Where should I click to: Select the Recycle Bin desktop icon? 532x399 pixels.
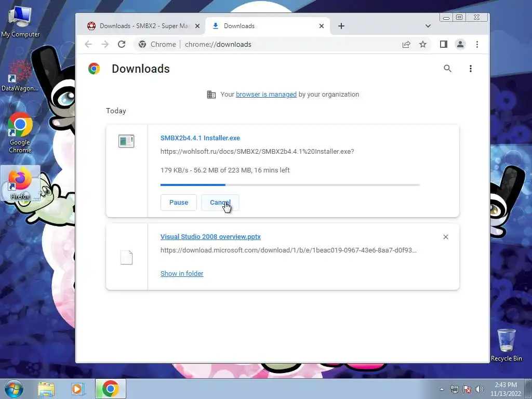(506, 345)
